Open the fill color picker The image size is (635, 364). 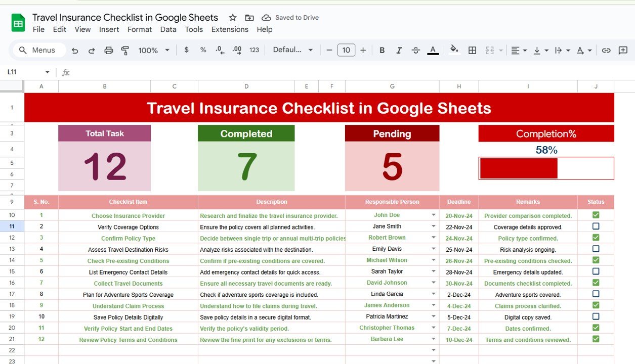point(454,50)
